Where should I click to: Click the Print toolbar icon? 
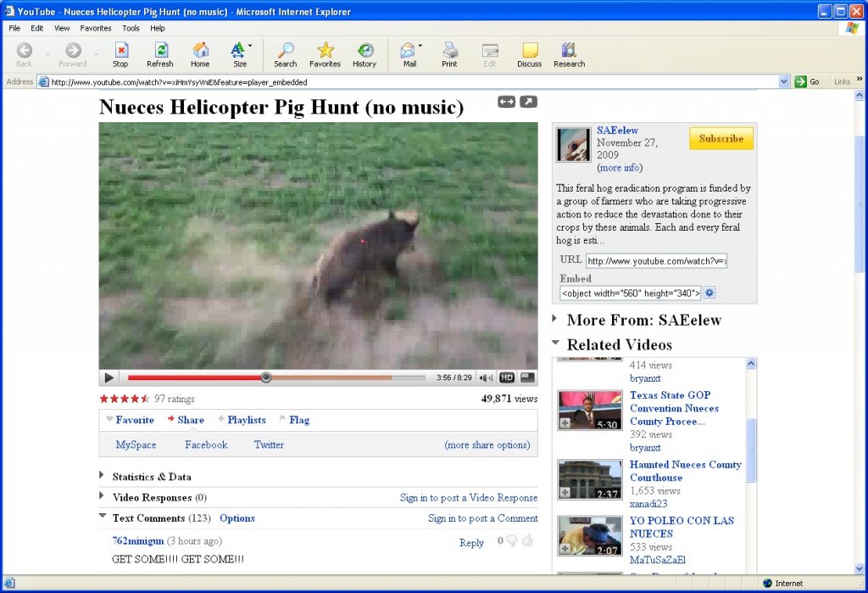tap(449, 51)
